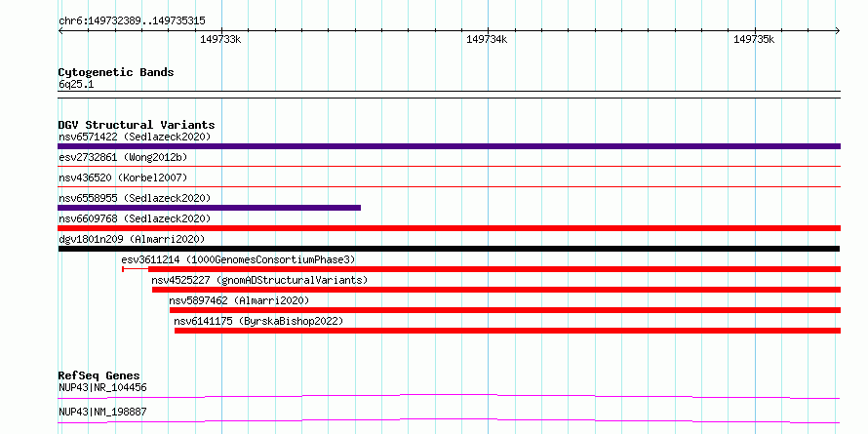Click the 149735k ruler tick label
Screen dimensions: 868x434
[754, 39]
